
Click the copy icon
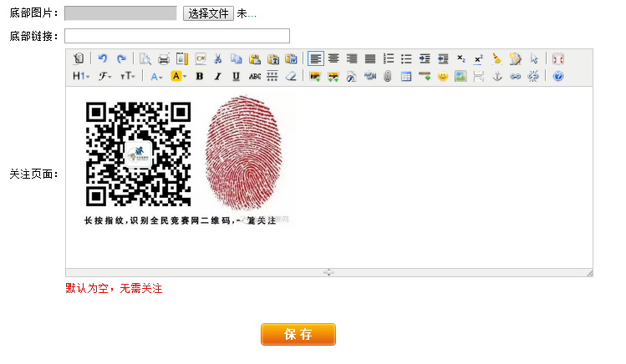point(237,58)
